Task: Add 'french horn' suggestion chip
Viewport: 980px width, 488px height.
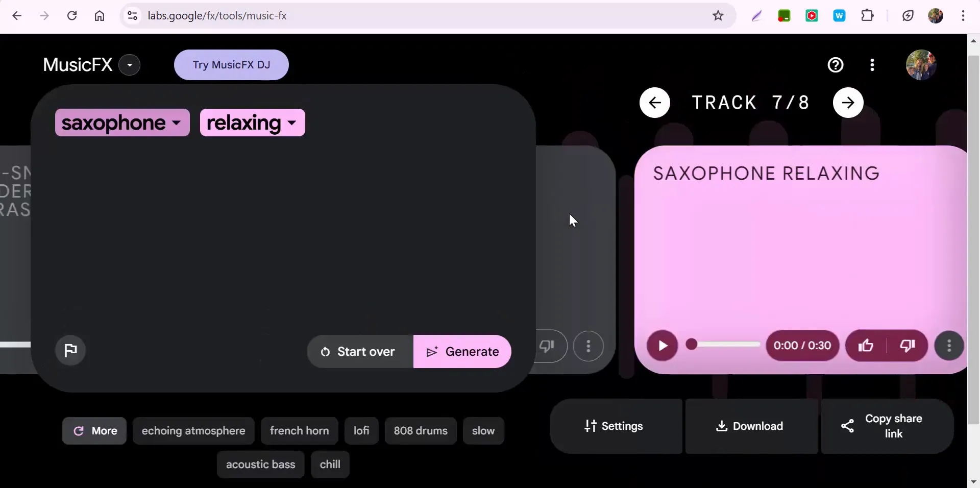Action: click(x=300, y=431)
